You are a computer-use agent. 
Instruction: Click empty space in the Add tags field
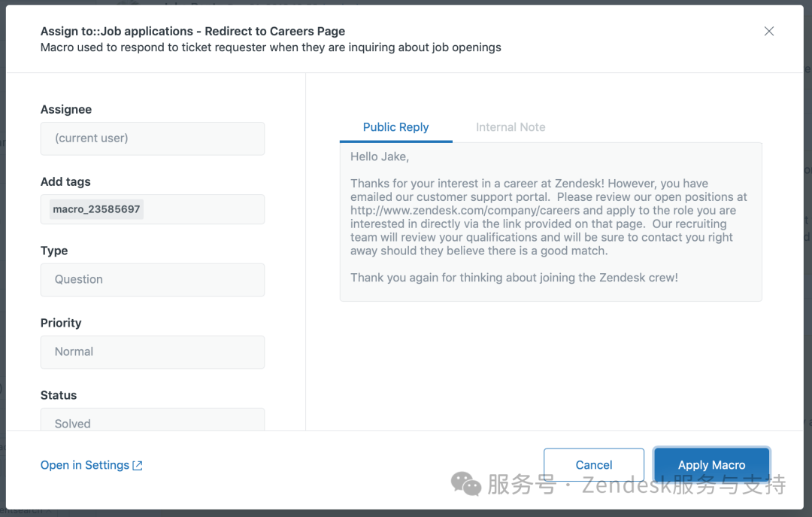coord(203,209)
